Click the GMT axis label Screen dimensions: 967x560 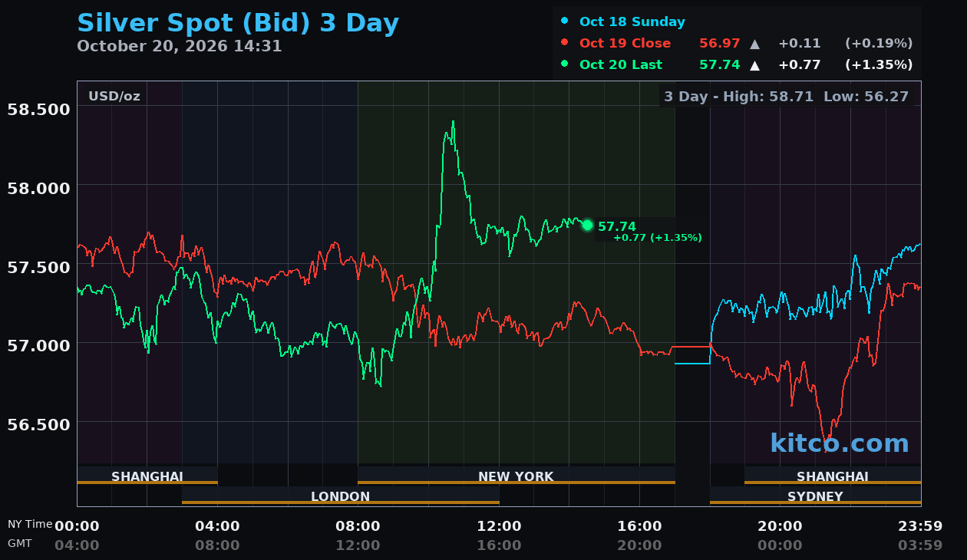(x=20, y=543)
